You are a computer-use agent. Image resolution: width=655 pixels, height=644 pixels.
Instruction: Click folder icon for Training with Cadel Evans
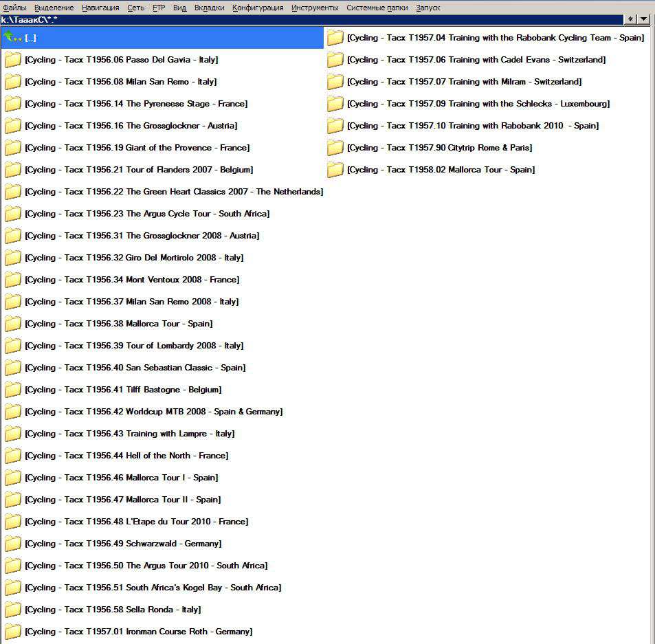click(x=335, y=60)
